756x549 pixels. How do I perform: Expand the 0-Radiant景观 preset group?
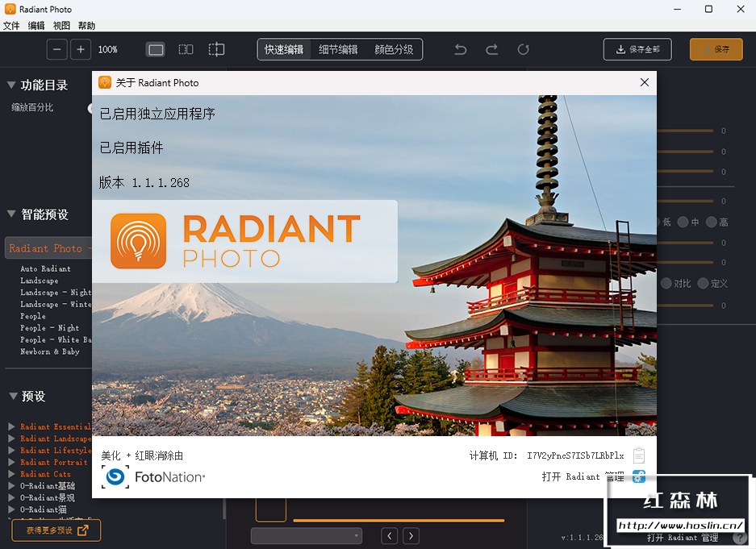11,497
